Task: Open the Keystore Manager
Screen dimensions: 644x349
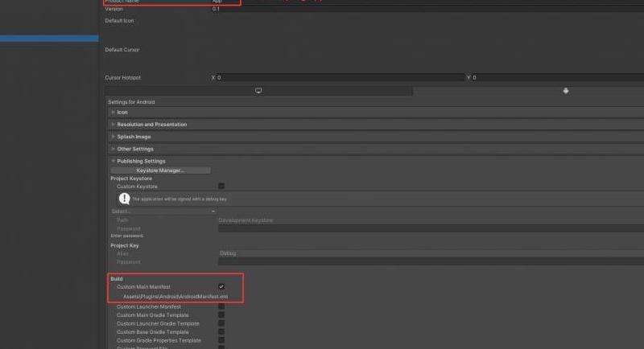Action: click(160, 170)
